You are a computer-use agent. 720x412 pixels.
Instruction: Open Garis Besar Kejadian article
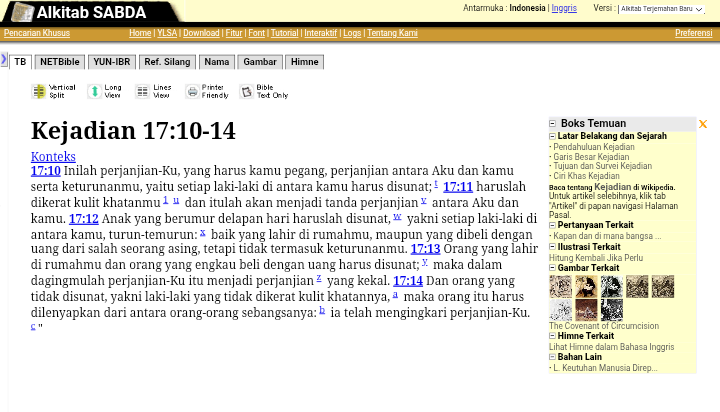pos(591,157)
